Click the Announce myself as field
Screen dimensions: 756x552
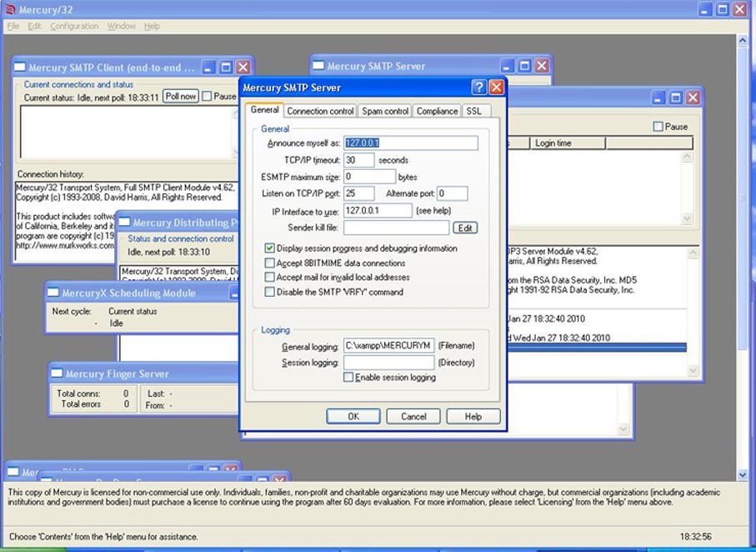(x=411, y=143)
